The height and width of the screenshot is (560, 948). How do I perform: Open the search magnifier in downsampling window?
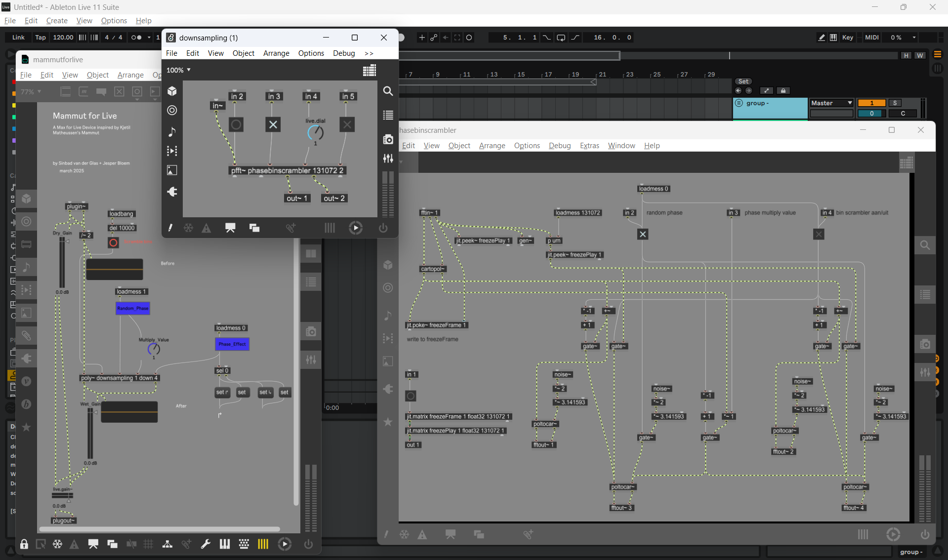[x=388, y=91]
